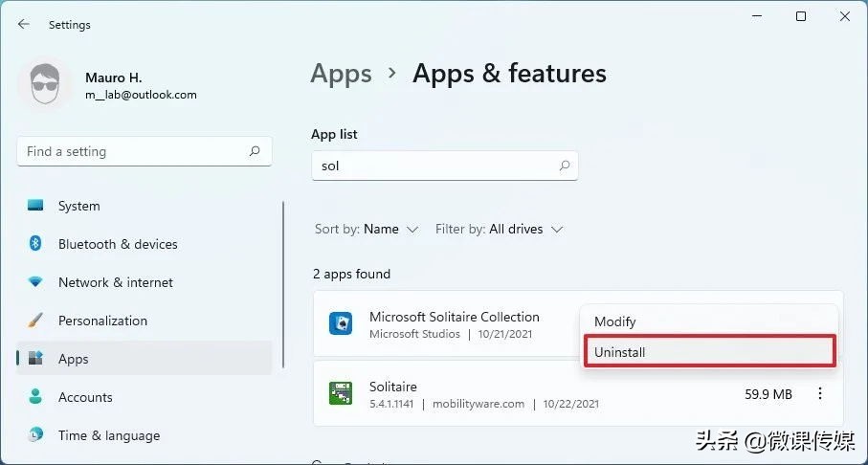868x465 pixels.
Task: Click the 10/21/2021 install date
Action: pyautogui.click(x=505, y=334)
